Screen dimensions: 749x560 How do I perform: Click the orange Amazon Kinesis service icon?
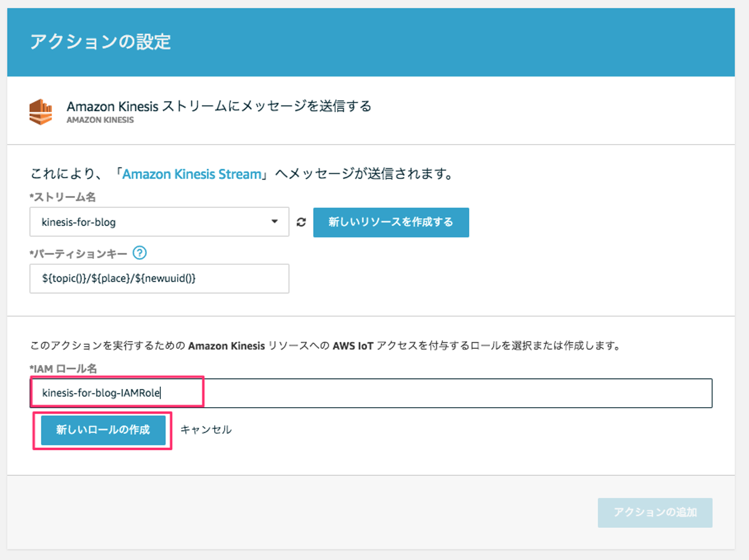coord(41,112)
